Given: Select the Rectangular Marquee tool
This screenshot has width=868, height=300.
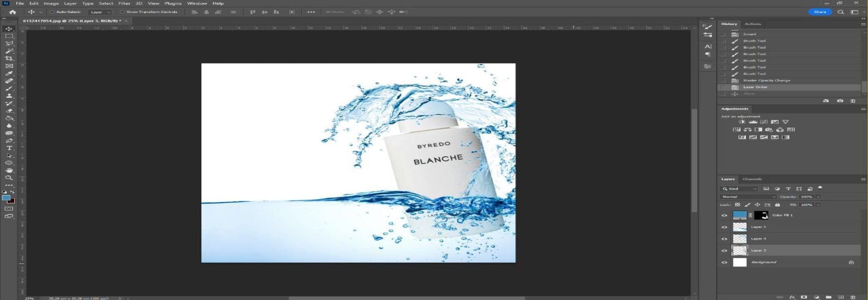Looking at the screenshot, I should tap(9, 36).
